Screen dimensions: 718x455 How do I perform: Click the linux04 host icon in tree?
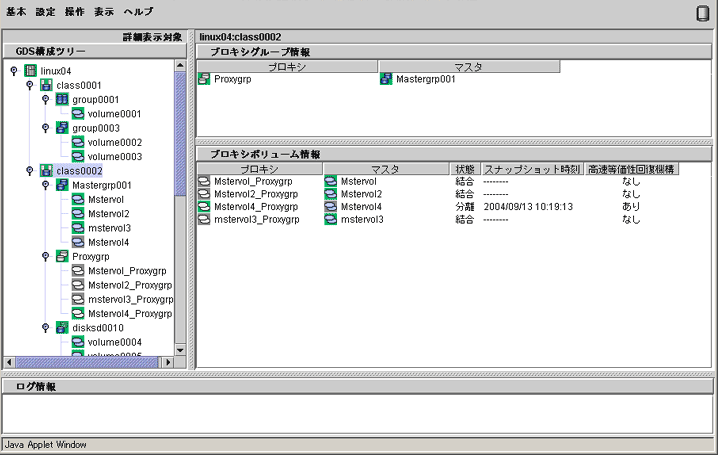(30, 71)
